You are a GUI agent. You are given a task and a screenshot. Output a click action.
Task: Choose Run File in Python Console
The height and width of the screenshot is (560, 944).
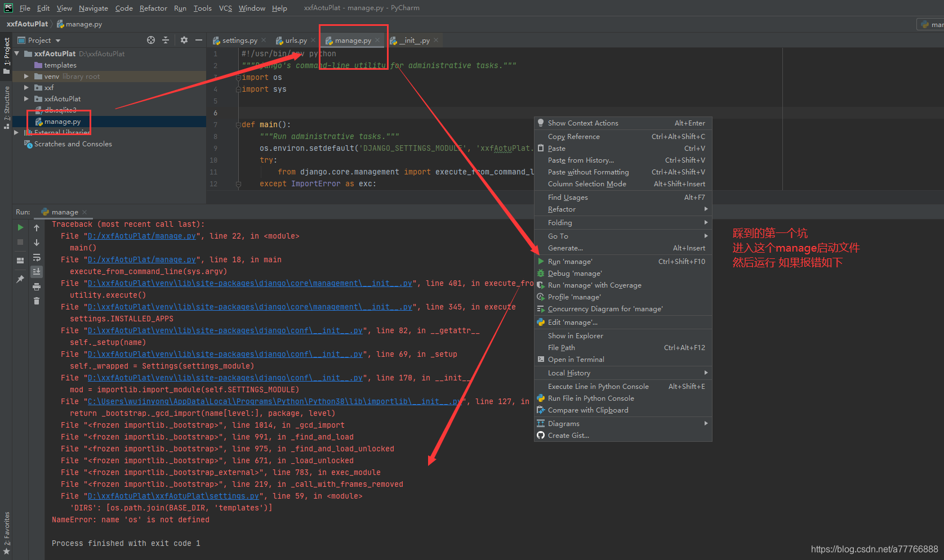point(623,398)
